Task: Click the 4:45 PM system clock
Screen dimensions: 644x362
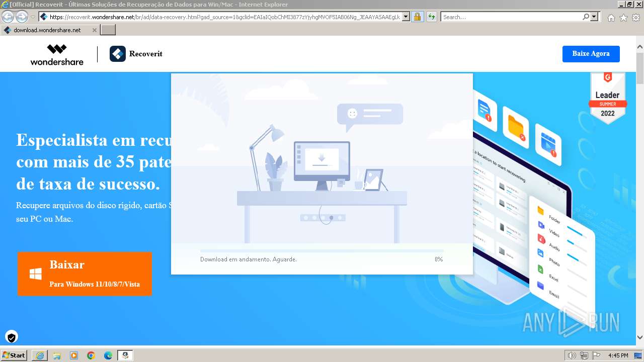Action: pyautogui.click(x=618, y=355)
